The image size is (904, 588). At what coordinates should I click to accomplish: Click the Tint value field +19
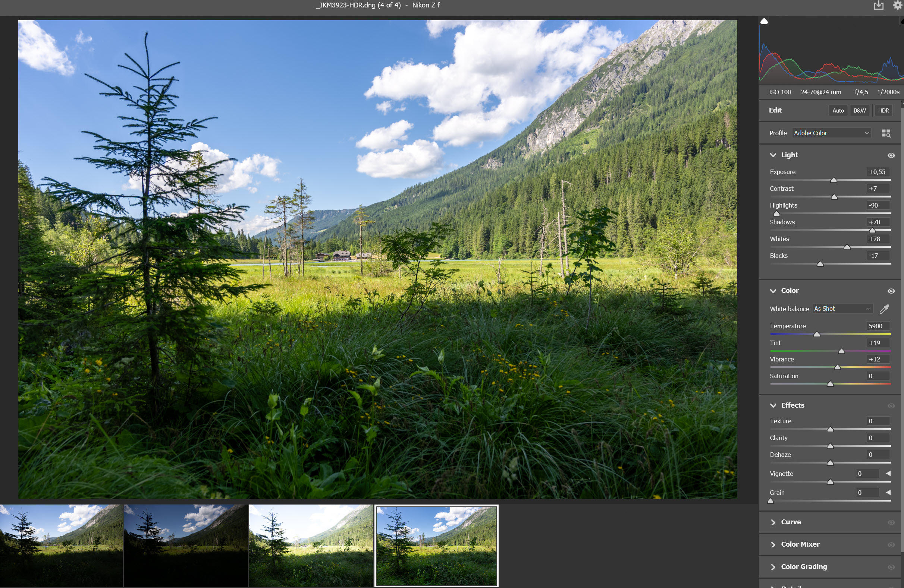pos(879,343)
